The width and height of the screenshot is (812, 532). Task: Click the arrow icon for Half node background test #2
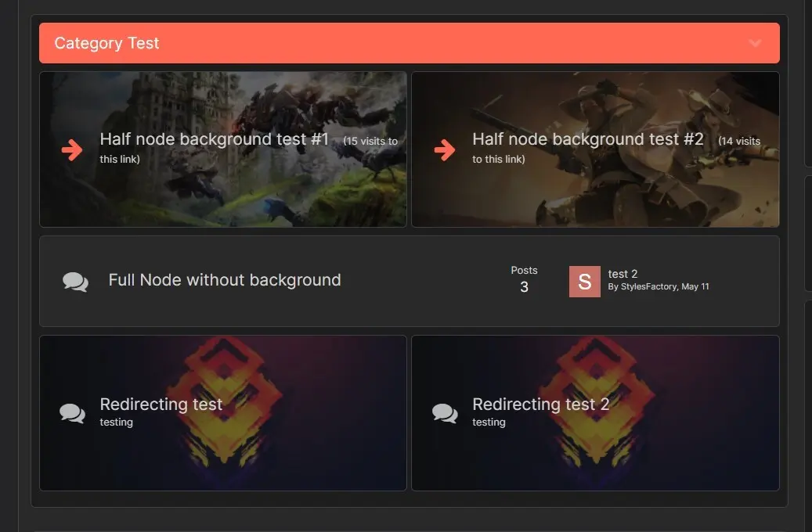click(445, 149)
